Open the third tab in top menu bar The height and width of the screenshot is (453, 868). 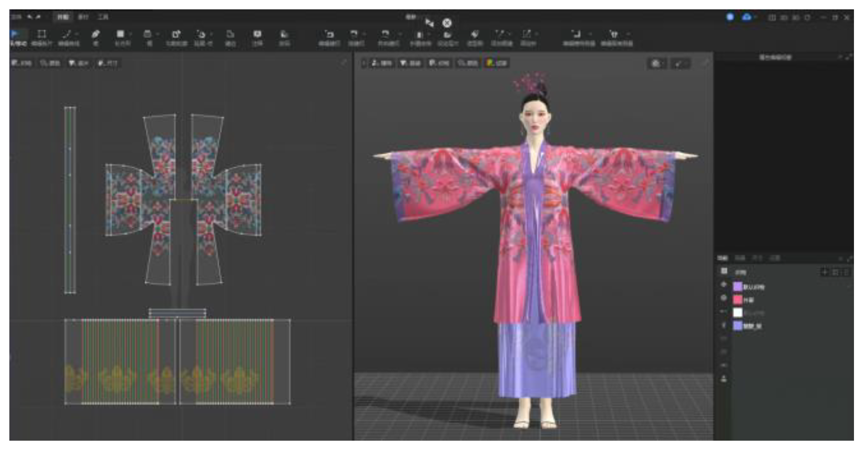[x=103, y=17]
